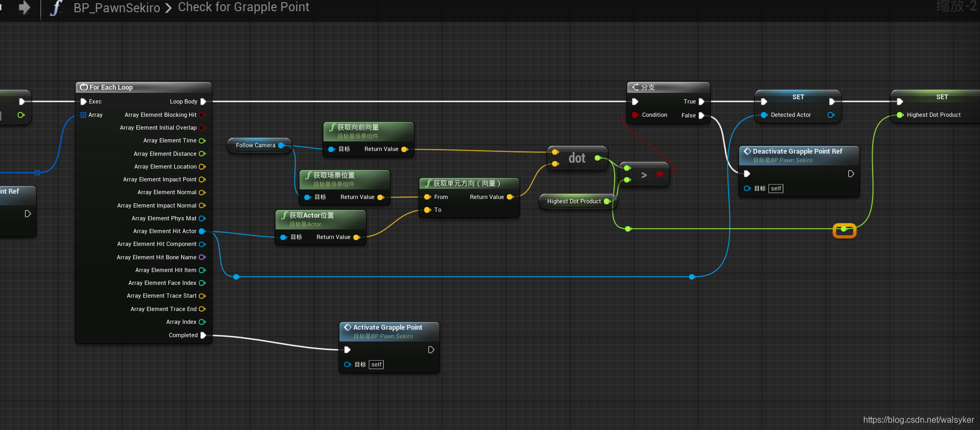Click the Detected Actor input pin on SET
980x430 pixels.
coord(764,115)
